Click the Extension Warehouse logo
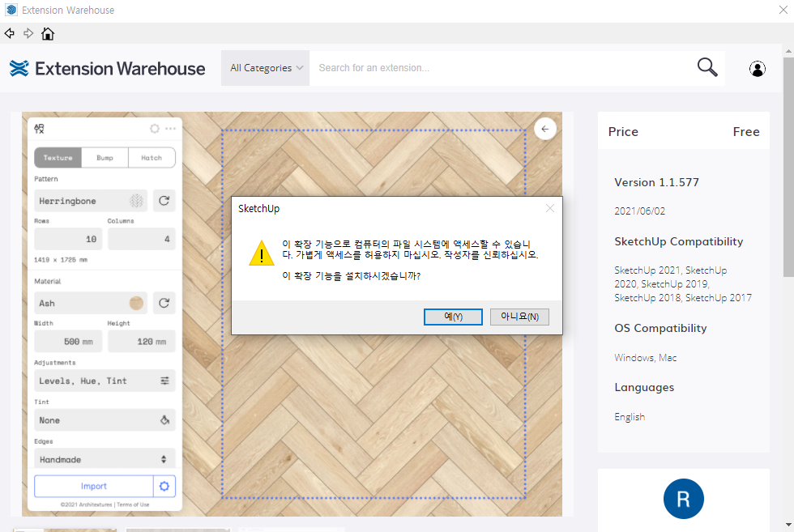 (x=107, y=68)
